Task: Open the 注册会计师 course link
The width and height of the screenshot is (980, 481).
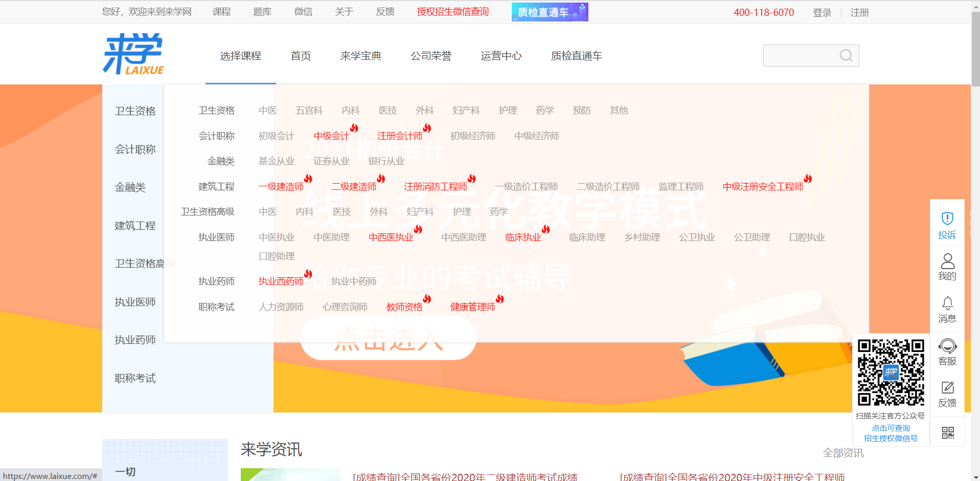Action: click(x=399, y=136)
